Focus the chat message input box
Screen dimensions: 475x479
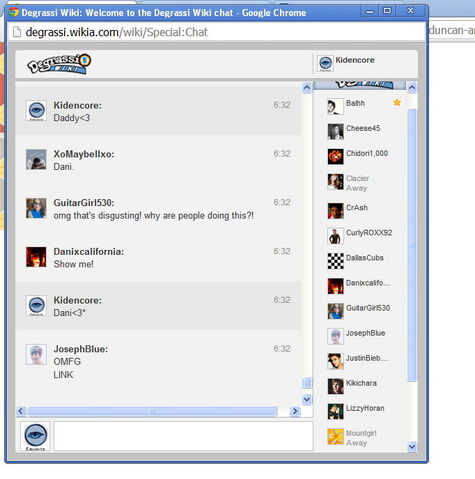[183, 436]
